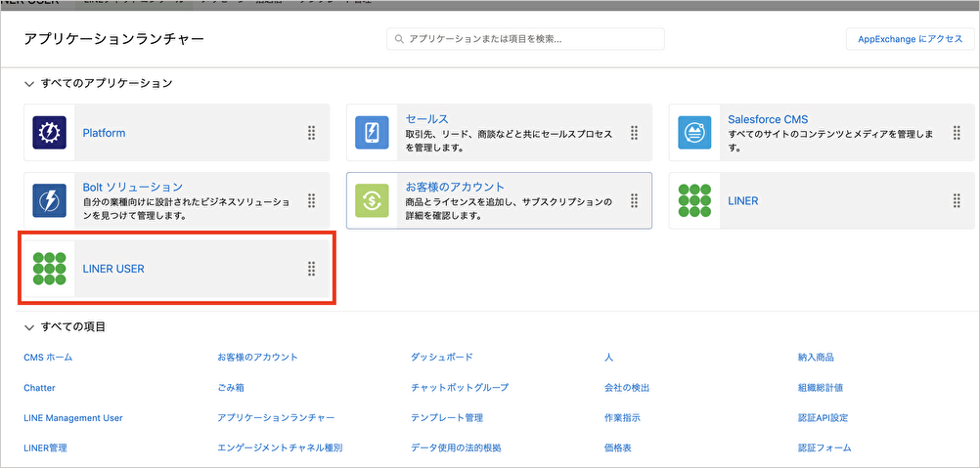Open LINER管理 item
The height and width of the screenshot is (468, 980).
coord(45,447)
